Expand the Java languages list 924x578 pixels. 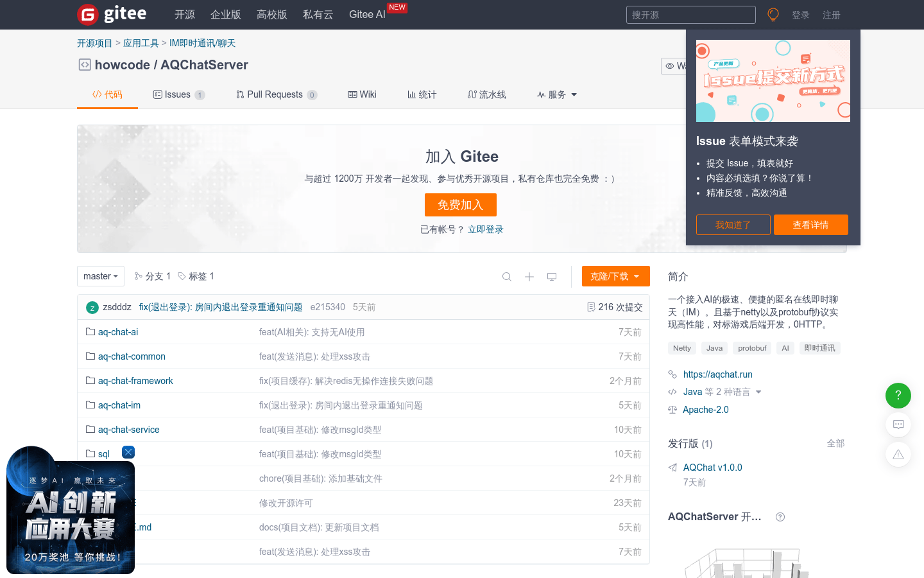758,392
